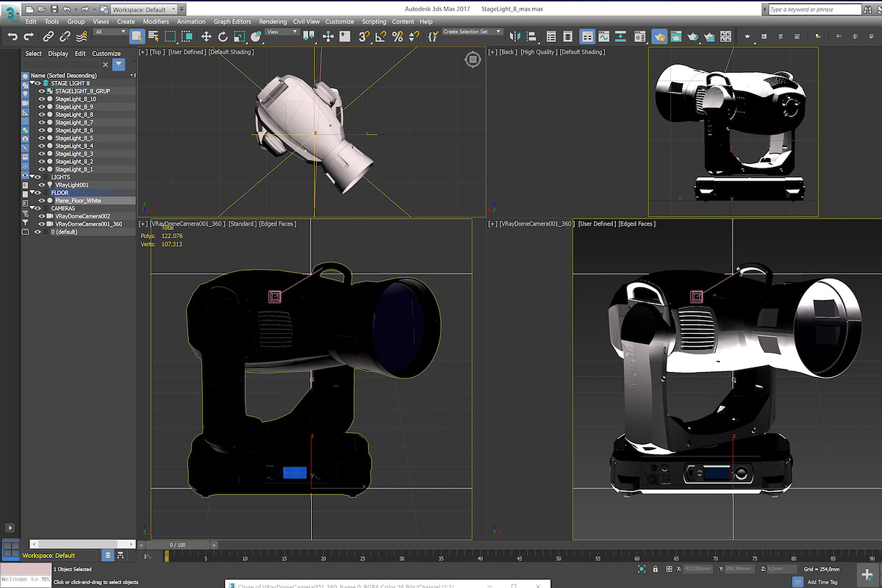Image resolution: width=882 pixels, height=588 pixels.
Task: Activate the Select Object tool
Action: [x=137, y=36]
